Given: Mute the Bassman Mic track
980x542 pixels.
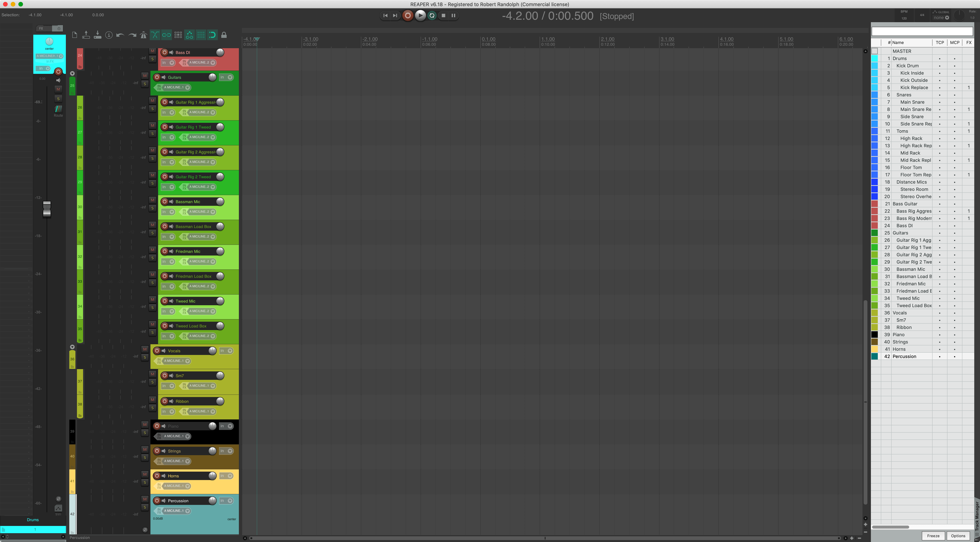Looking at the screenshot, I should 153,200.
